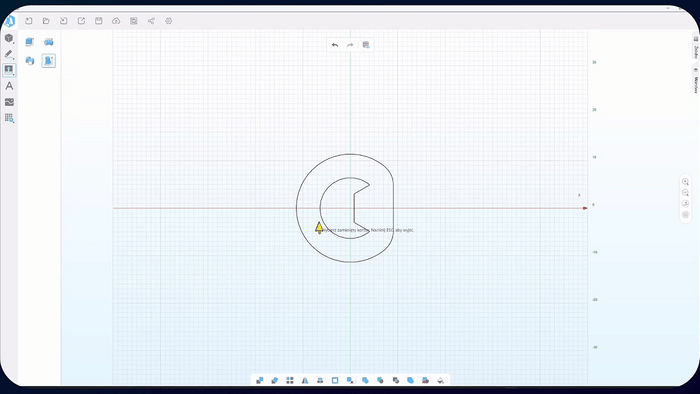Open settings with the gear icon
Image resolution: width=700 pixels, height=394 pixels.
(x=168, y=21)
